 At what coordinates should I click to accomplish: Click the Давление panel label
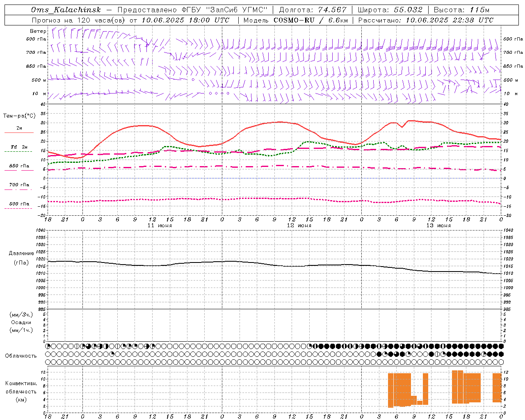click(x=21, y=253)
